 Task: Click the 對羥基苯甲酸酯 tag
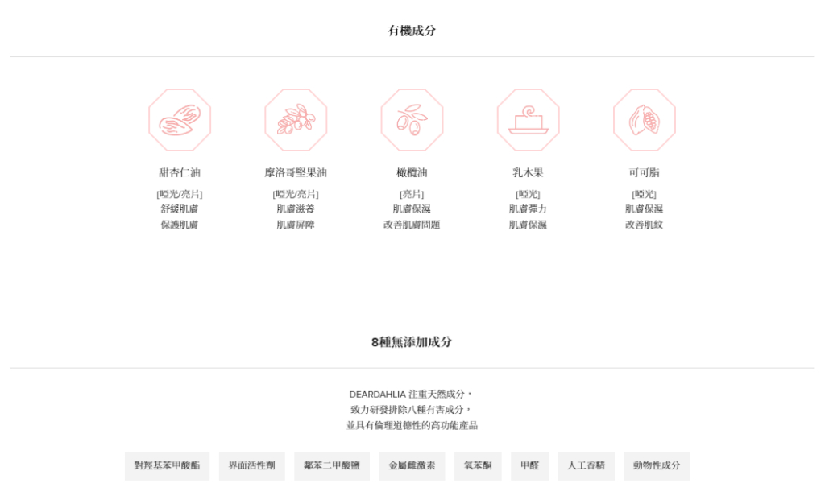tap(167, 465)
